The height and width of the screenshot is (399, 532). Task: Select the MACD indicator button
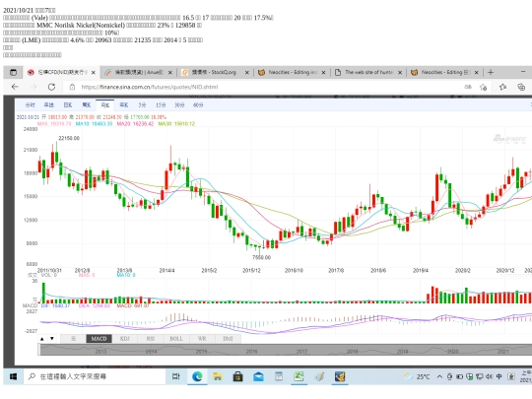tap(99, 339)
